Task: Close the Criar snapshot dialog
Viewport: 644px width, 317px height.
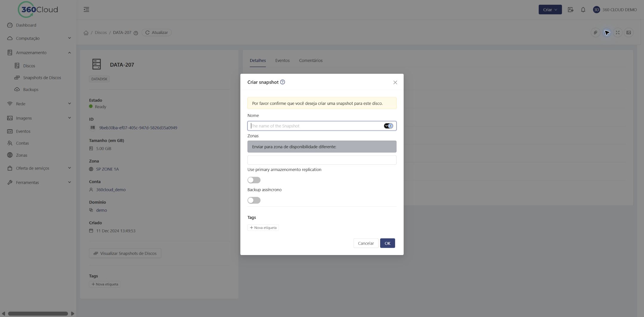Action: pos(395,82)
